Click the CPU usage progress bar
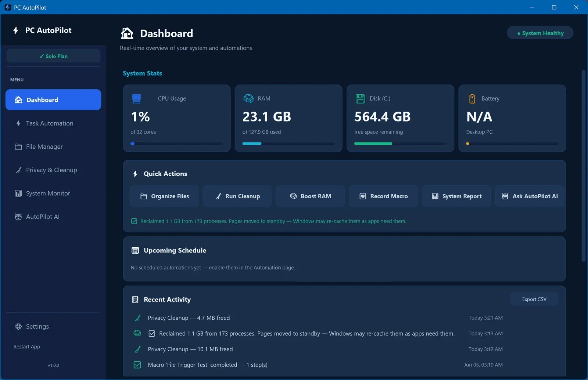Image resolution: width=588 pixels, height=380 pixels. pos(177,144)
